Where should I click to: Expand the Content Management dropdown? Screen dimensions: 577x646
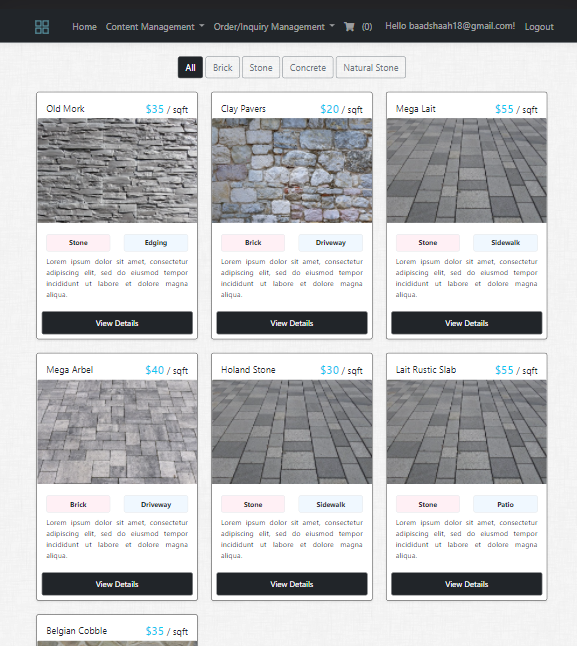[x=155, y=27]
